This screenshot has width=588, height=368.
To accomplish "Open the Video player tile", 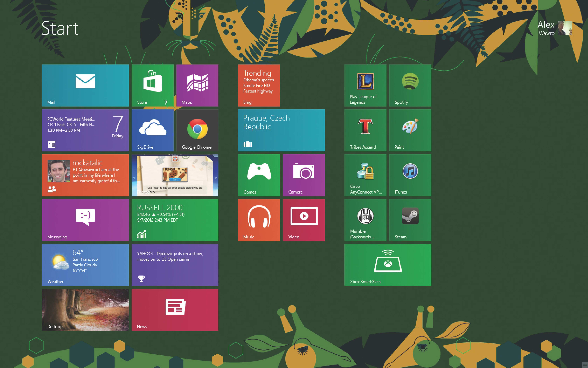I will click(304, 220).
